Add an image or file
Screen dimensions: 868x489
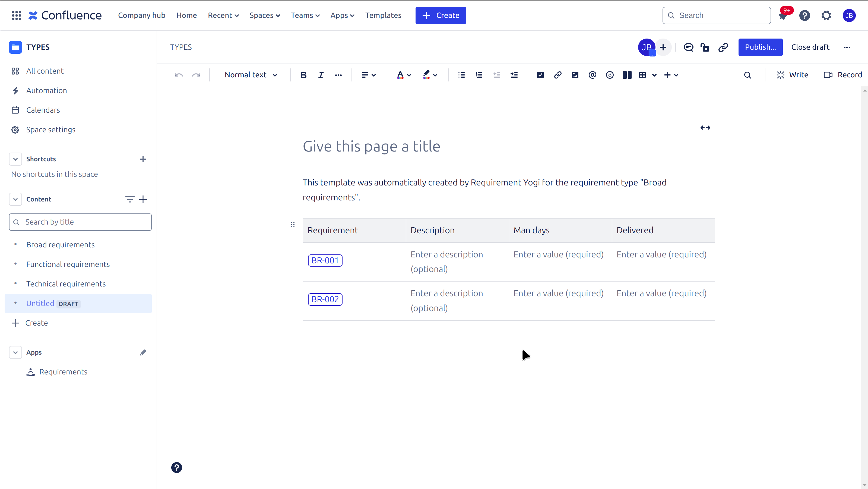point(575,75)
